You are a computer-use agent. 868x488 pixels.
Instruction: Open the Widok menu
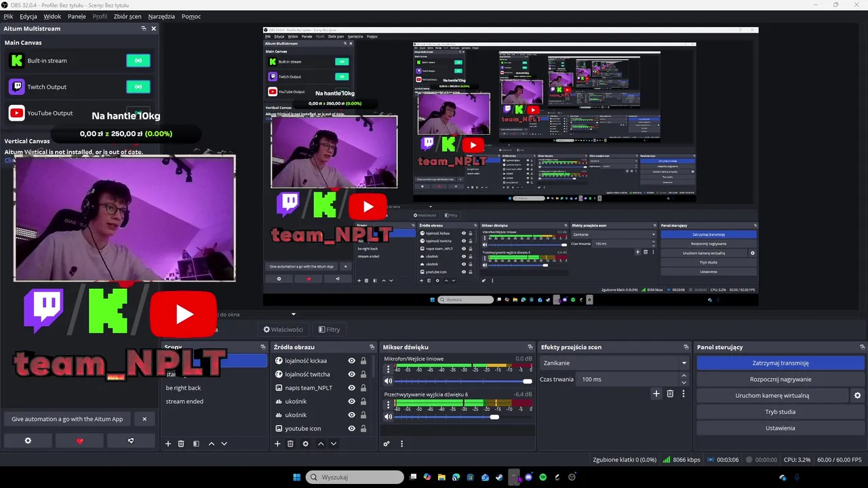pos(52,16)
